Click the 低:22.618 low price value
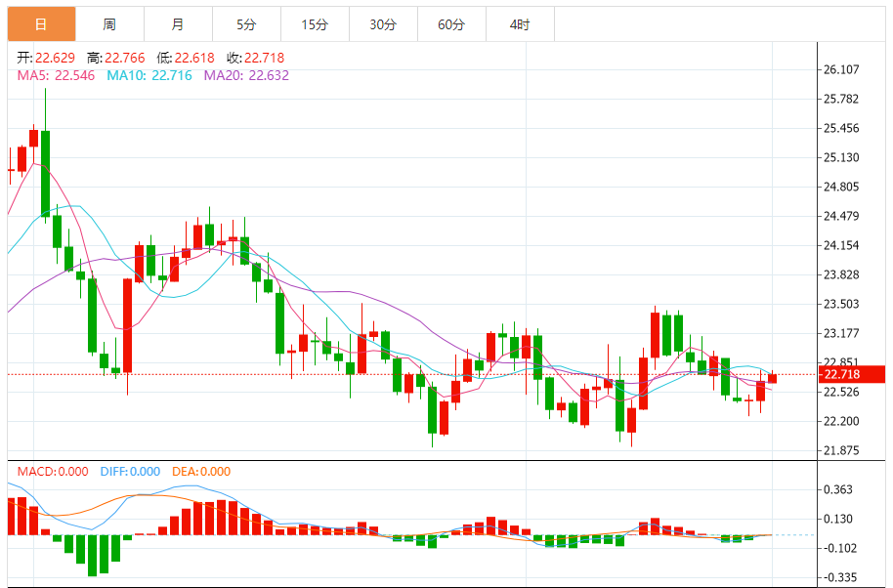This screenshot has height=588, width=893. 186,58
